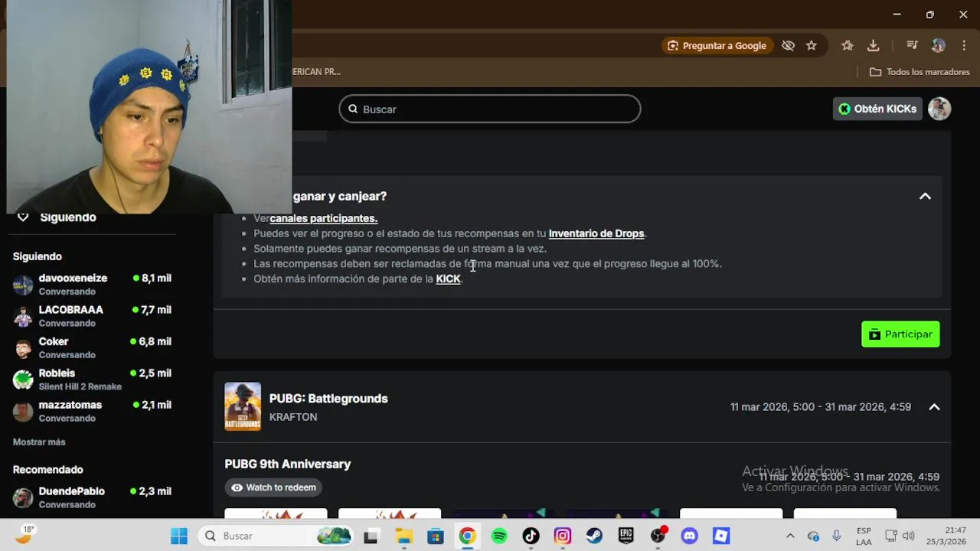Open the KICK information link
The width and height of the screenshot is (980, 551).
[x=448, y=279]
